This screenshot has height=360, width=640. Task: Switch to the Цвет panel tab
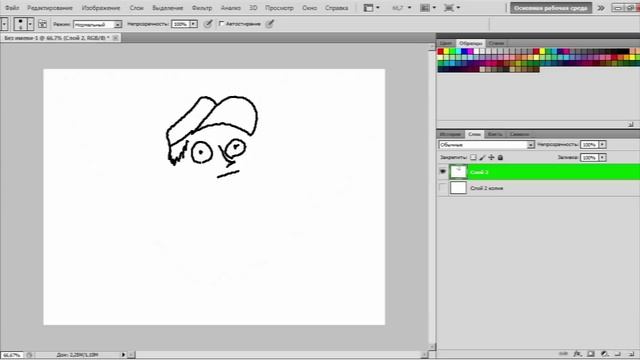pos(446,43)
